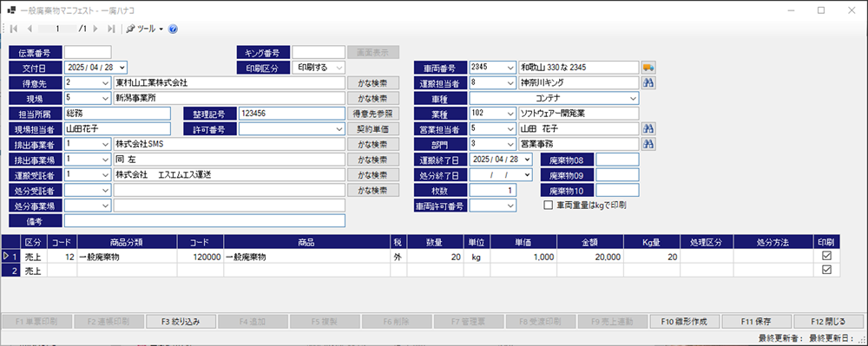This screenshot has height=346, width=868.
Task: Open the 運搬終了日 date dropdown
Action: tap(528, 160)
